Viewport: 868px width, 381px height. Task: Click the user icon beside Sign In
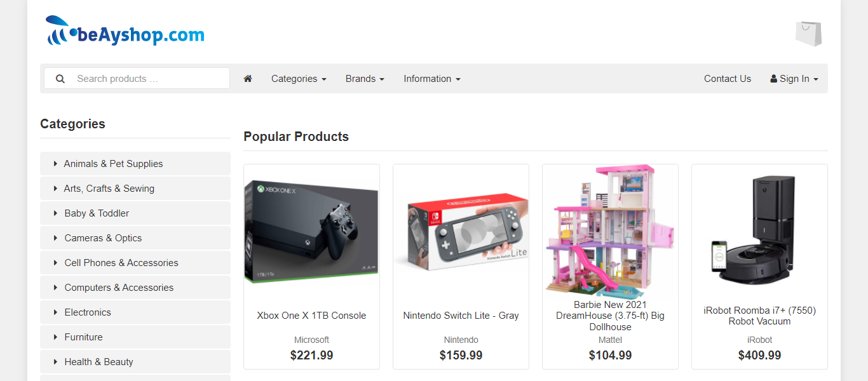pos(773,79)
